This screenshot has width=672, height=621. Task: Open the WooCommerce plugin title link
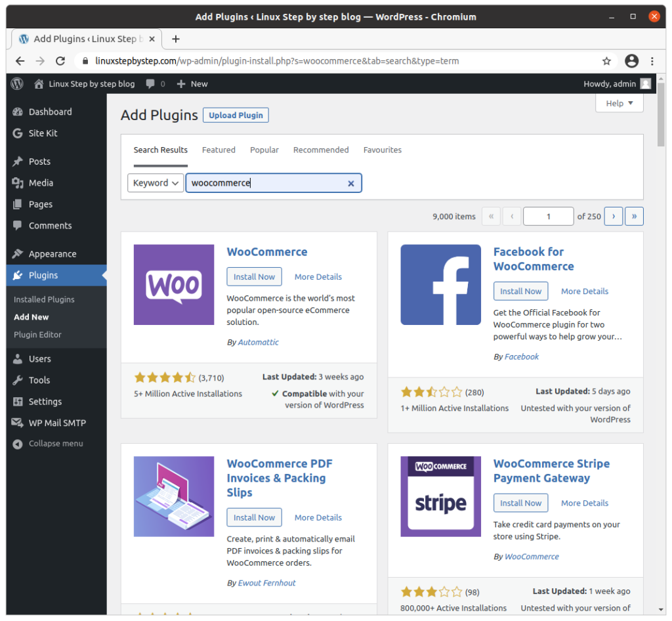267,252
